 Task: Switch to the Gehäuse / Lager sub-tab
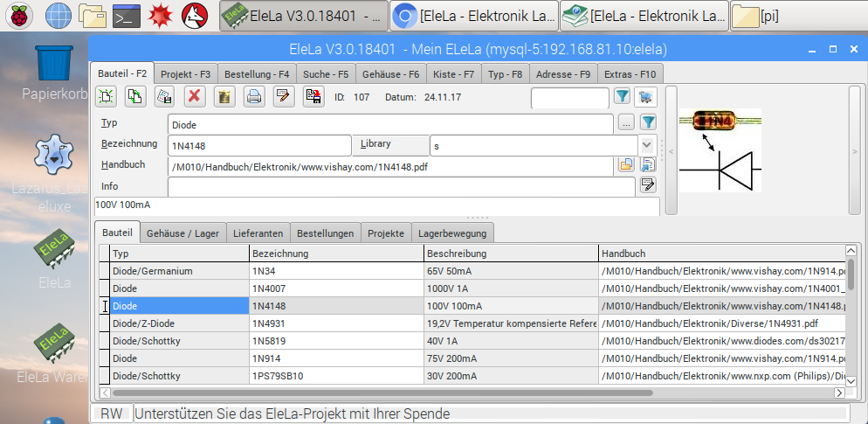pyautogui.click(x=183, y=233)
